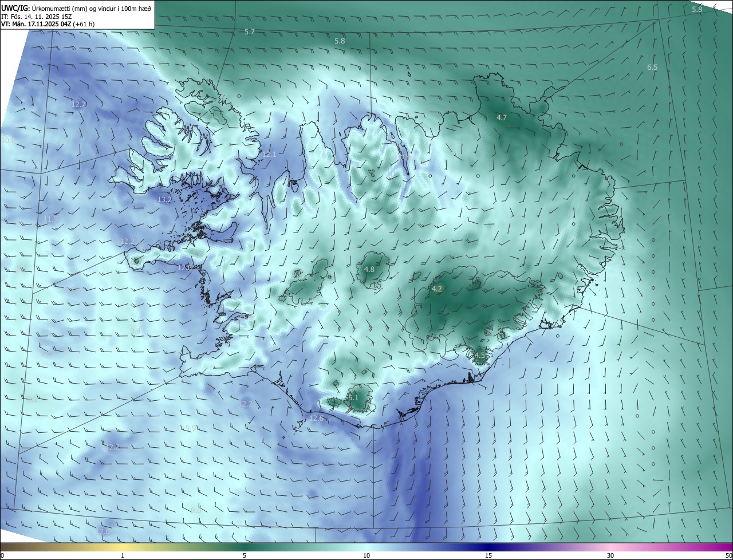Click the 6.5 value label on the map
The height and width of the screenshot is (560, 733).
pyautogui.click(x=652, y=68)
